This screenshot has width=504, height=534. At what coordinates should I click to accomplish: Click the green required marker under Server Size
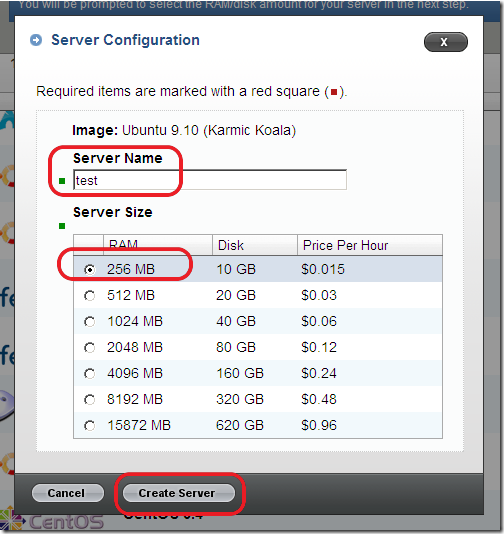click(62, 226)
